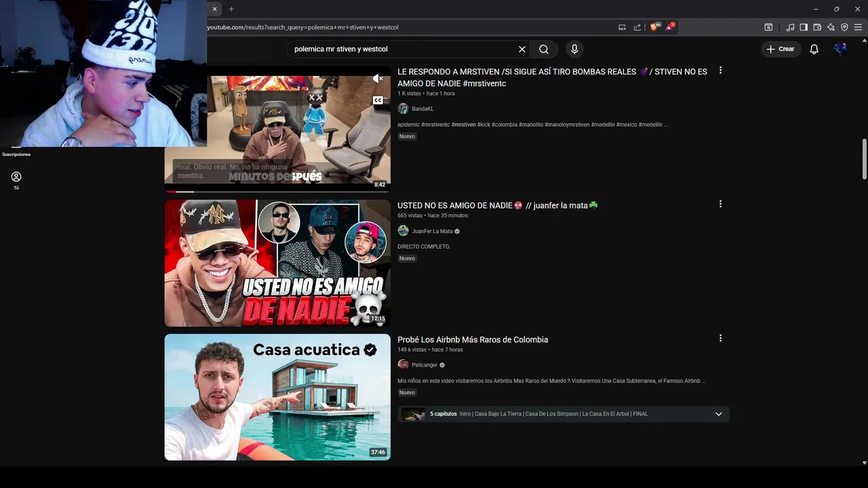Unmute the BandaKL video preview
The width and height of the screenshot is (868, 488).
[378, 79]
